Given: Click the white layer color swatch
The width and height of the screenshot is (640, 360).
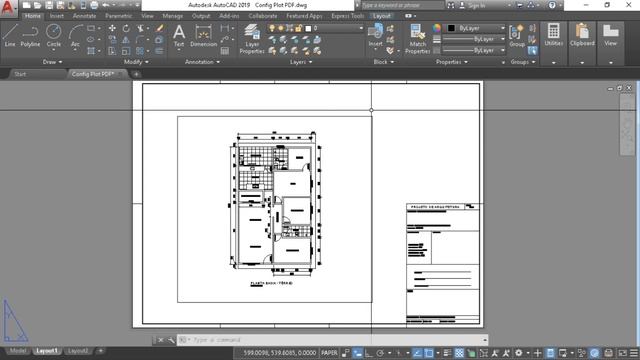Looking at the screenshot, I should [309, 29].
